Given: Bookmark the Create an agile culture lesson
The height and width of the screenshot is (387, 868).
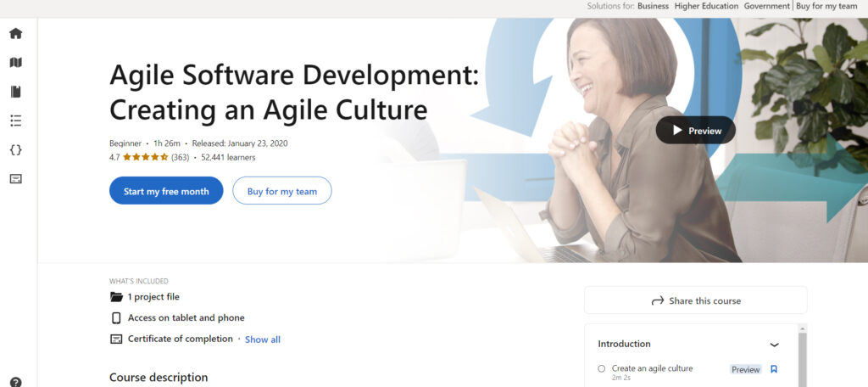Looking at the screenshot, I should point(774,369).
